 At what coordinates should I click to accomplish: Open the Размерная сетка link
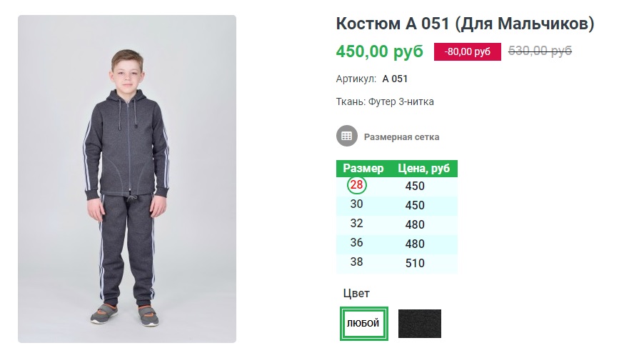401,136
